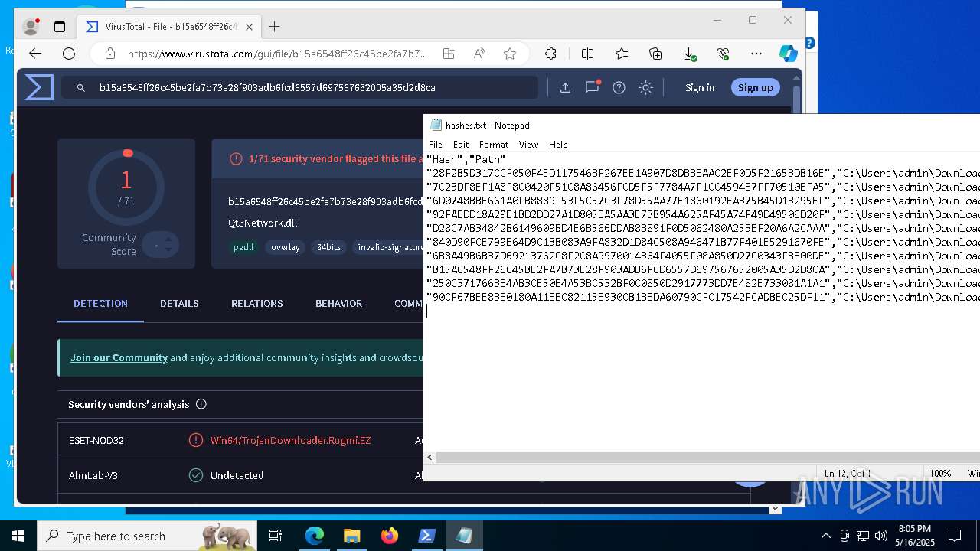Click the Edge app available icon in address bar
The width and height of the screenshot is (980, 551).
tap(449, 54)
